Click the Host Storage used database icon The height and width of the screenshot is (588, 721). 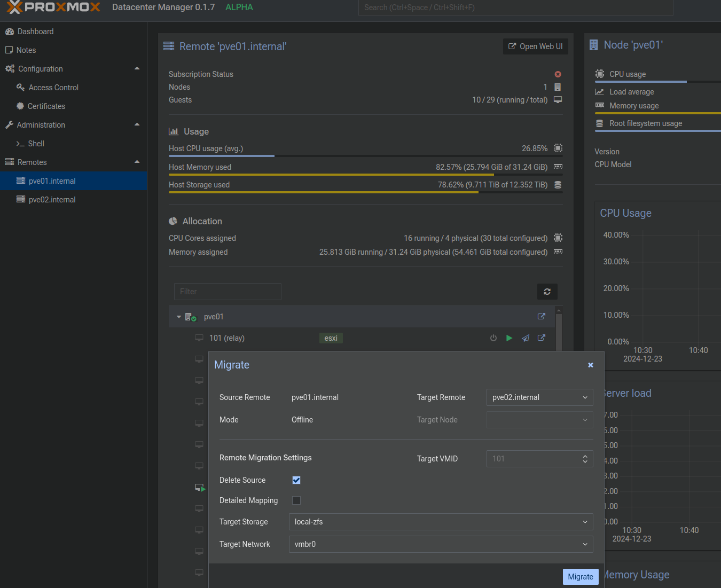pos(558,185)
